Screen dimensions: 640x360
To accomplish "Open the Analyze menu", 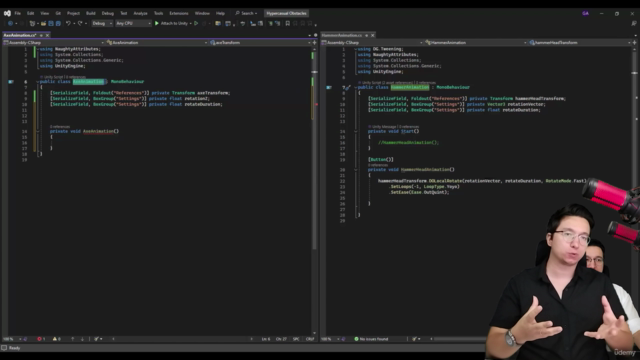I will tap(140, 13).
